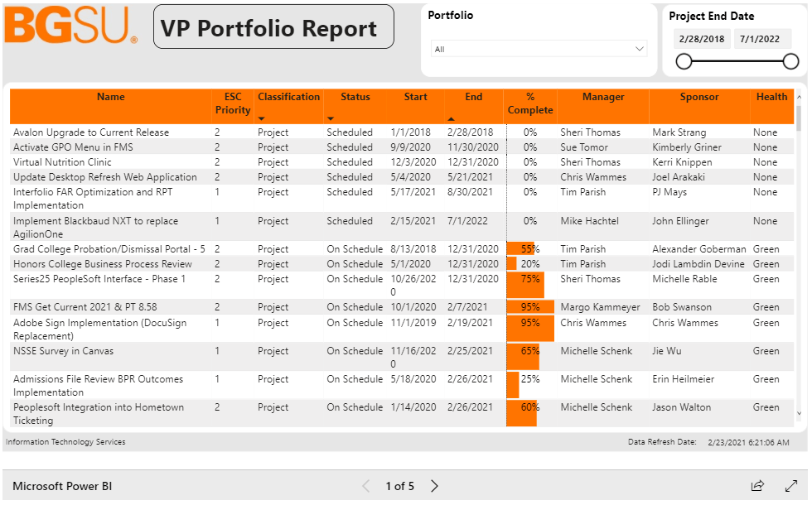Click the Sponsor column header
Image resolution: width=812 pixels, height=505 pixels.
point(699,98)
